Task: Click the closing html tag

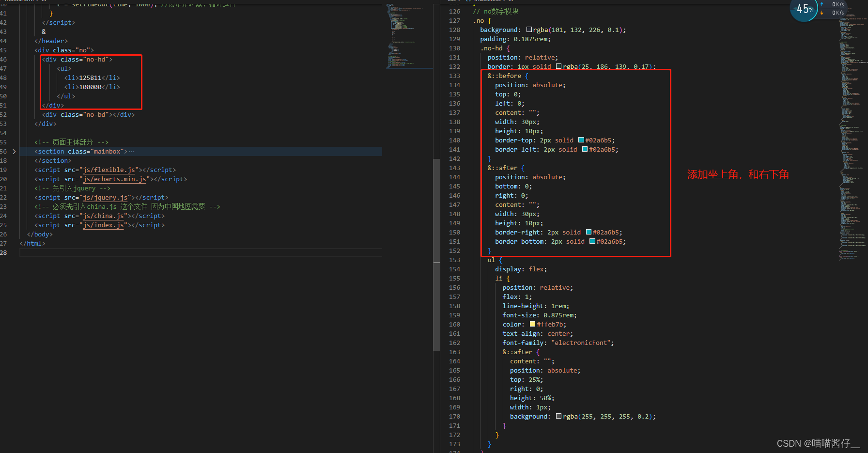Action: (x=32, y=244)
